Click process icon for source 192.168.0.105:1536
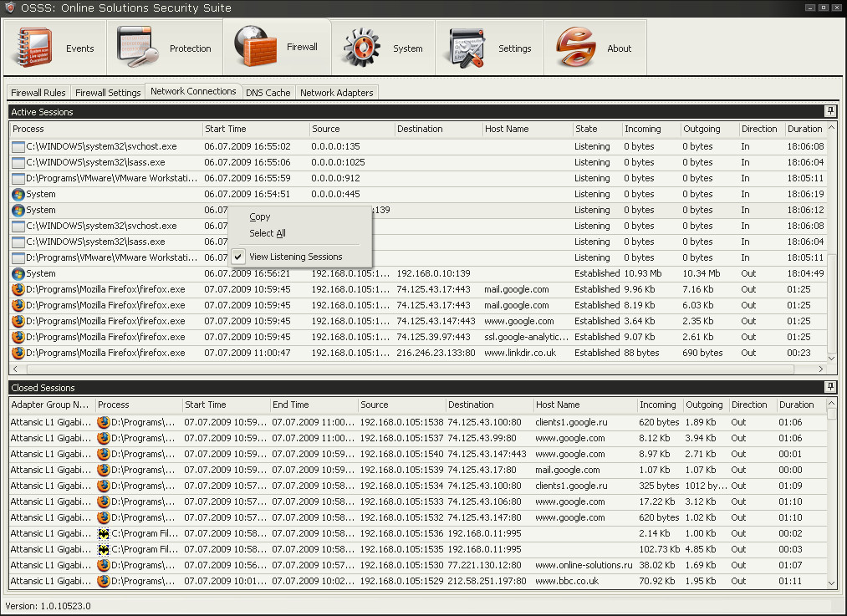The height and width of the screenshot is (616, 847). pos(103,533)
